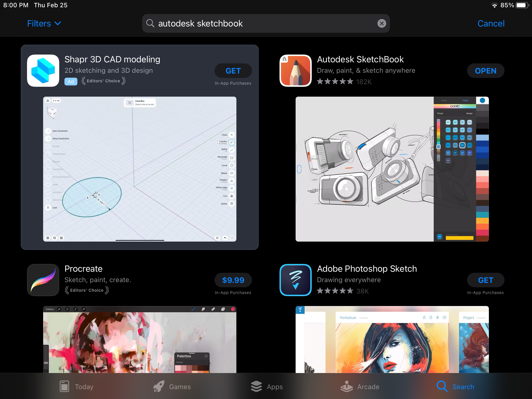Cancel the search
The height and width of the screenshot is (399, 532).
pos(491,23)
